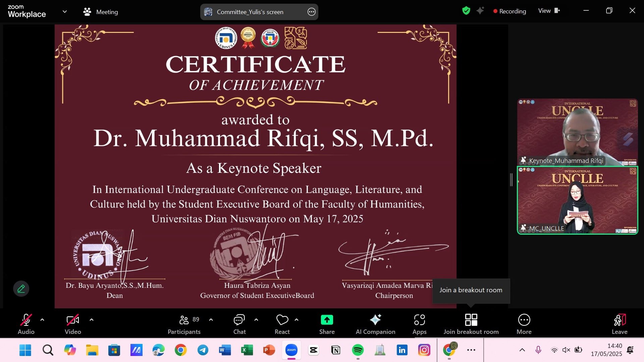The height and width of the screenshot is (362, 644).
Task: Show hidden system tray icons
Action: click(x=522, y=350)
